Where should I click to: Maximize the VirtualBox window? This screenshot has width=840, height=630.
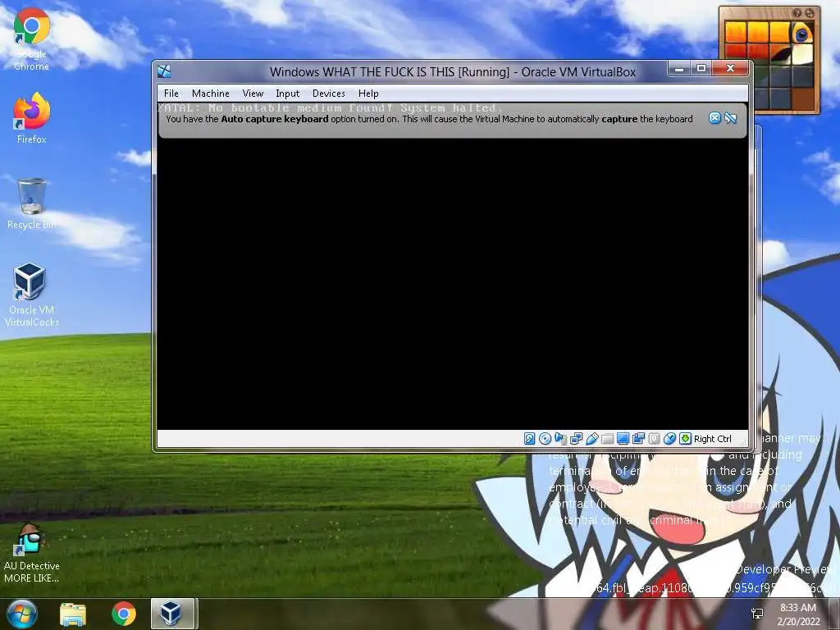701,69
